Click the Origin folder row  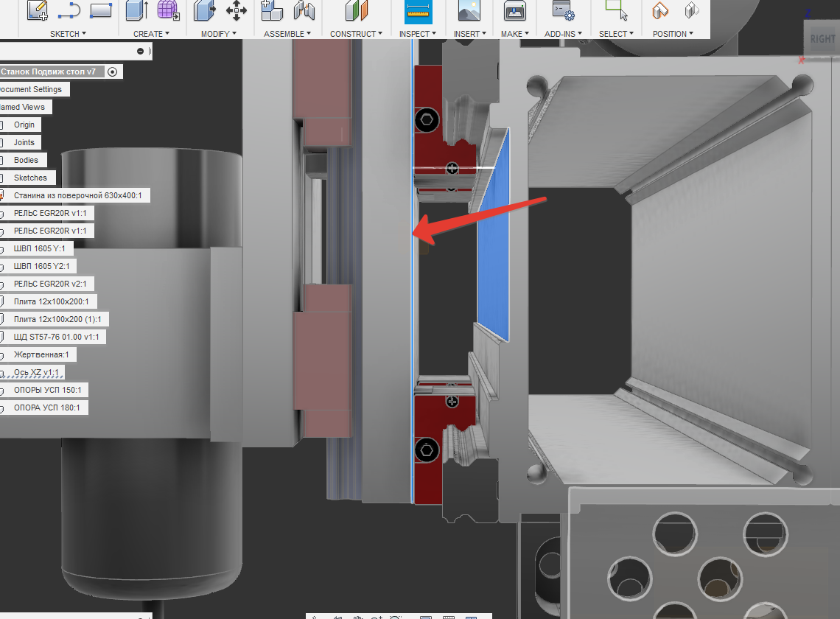[x=24, y=125]
